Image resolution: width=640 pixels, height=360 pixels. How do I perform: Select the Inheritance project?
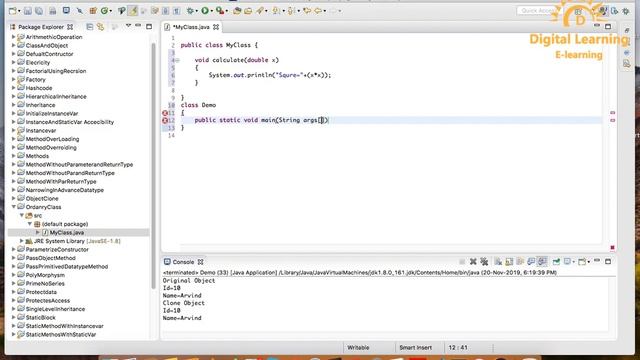pyautogui.click(x=40, y=105)
